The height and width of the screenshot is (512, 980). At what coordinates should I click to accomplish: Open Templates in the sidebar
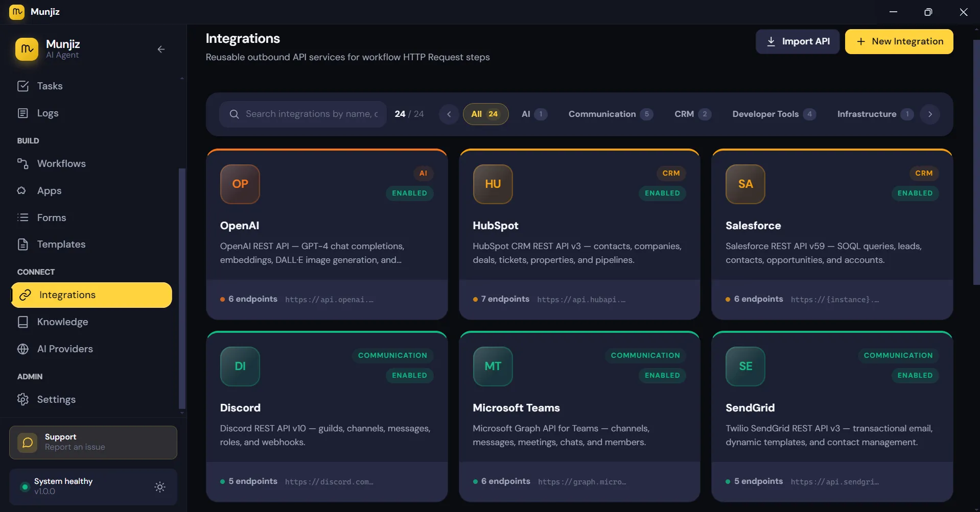point(61,244)
